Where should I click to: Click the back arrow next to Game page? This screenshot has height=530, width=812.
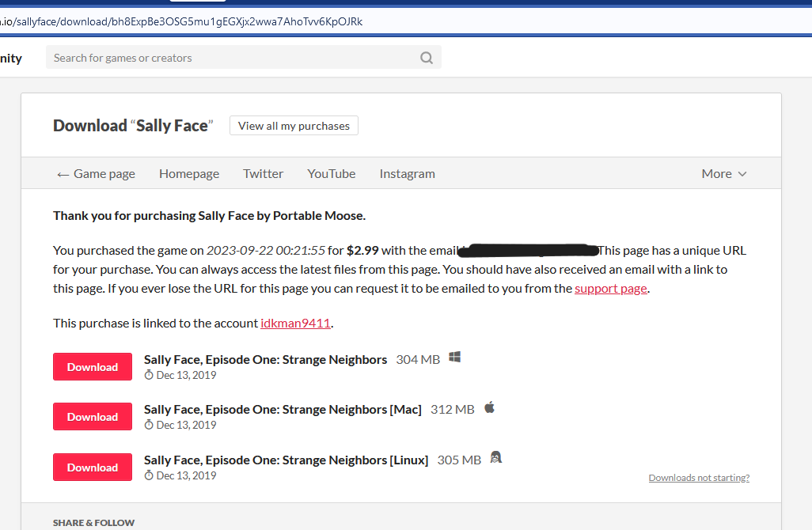coord(63,173)
